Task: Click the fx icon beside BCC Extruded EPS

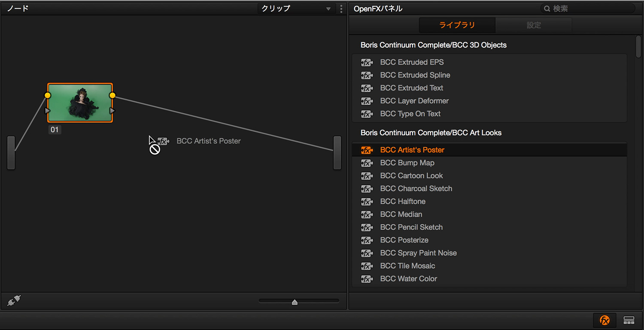Action: (367, 63)
